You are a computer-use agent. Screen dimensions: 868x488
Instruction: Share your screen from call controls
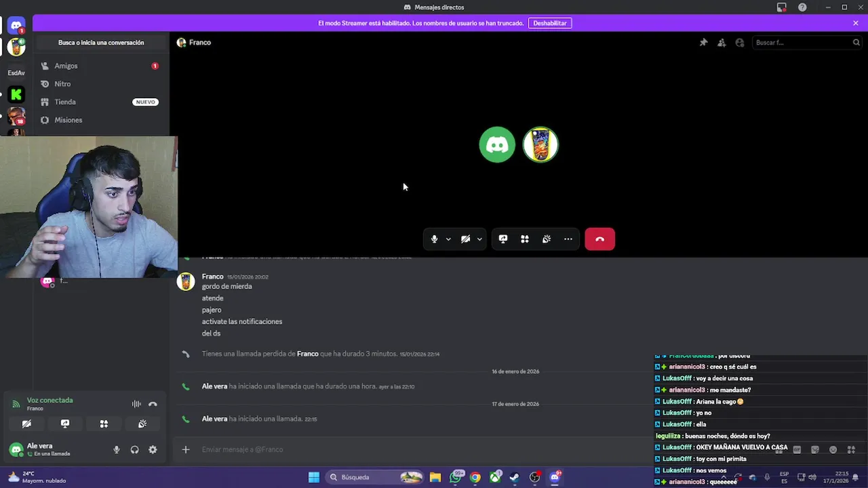[x=503, y=239]
